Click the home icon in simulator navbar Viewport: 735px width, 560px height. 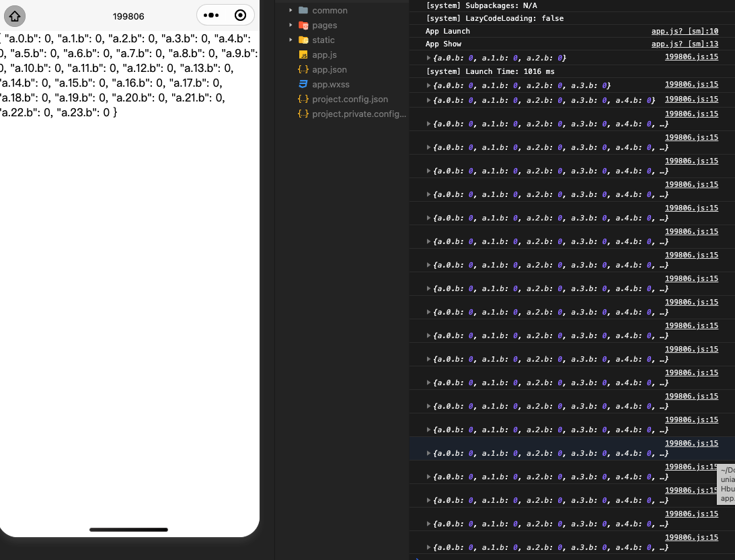[15, 15]
